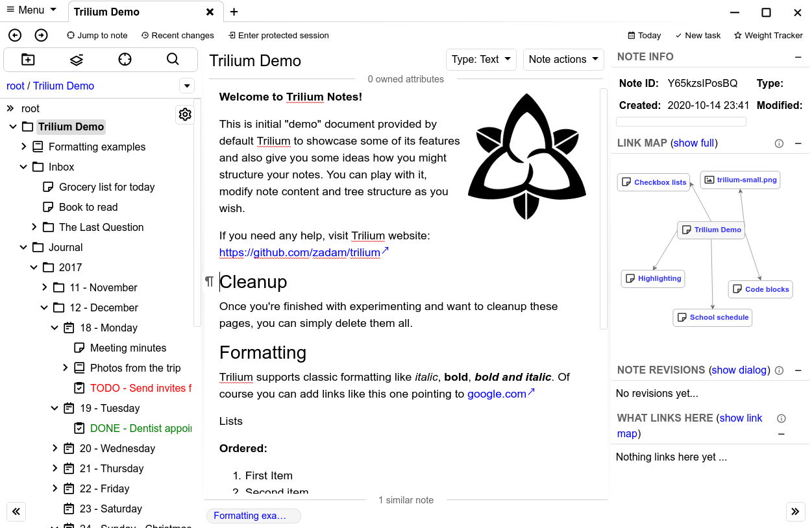This screenshot has height=528, width=812.
Task: Expand Photos from the trip node
Action: click(x=65, y=368)
